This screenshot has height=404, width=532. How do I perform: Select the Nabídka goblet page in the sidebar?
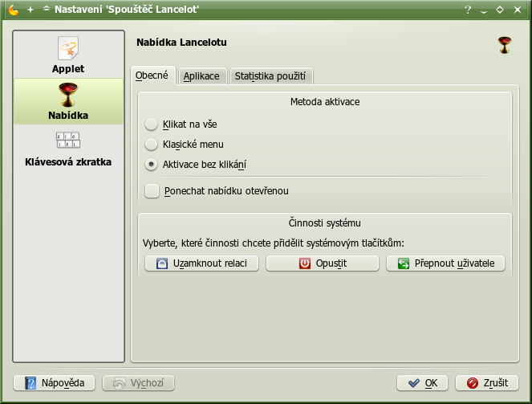click(x=68, y=101)
